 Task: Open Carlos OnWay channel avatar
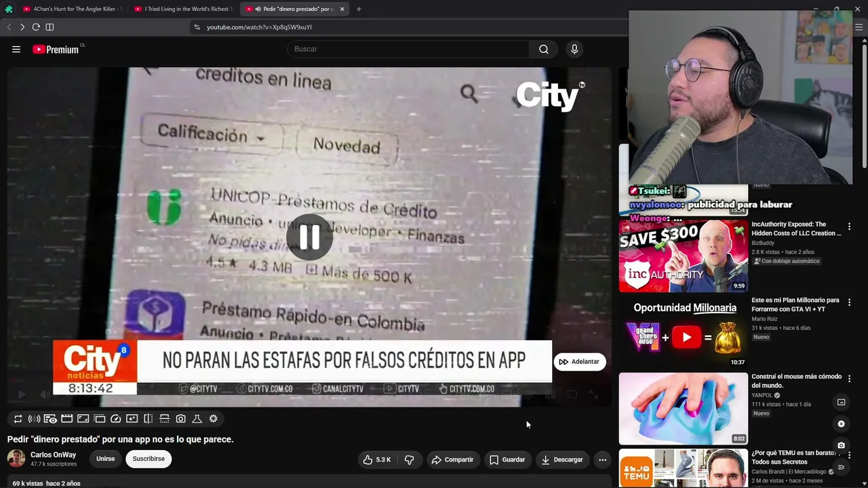(16, 459)
